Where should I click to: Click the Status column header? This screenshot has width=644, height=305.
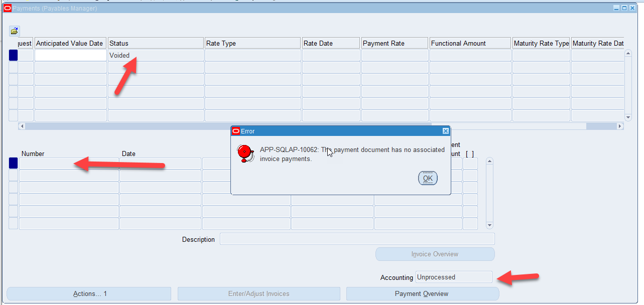click(x=156, y=43)
